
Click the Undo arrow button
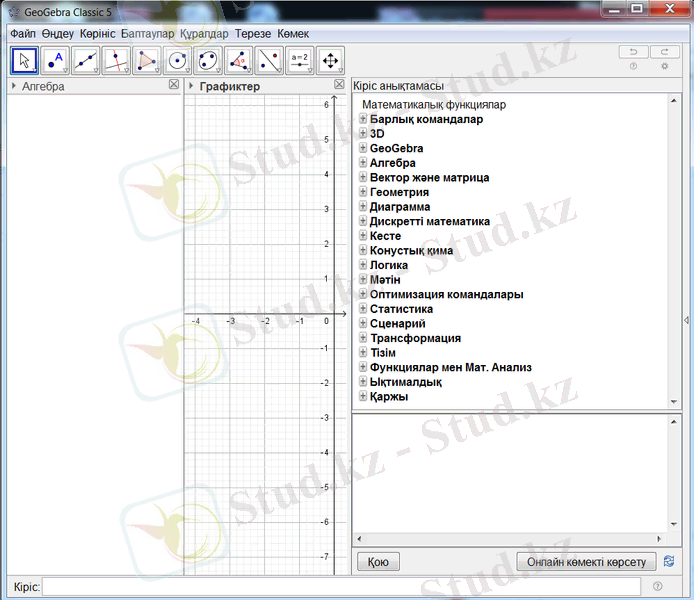click(x=633, y=52)
